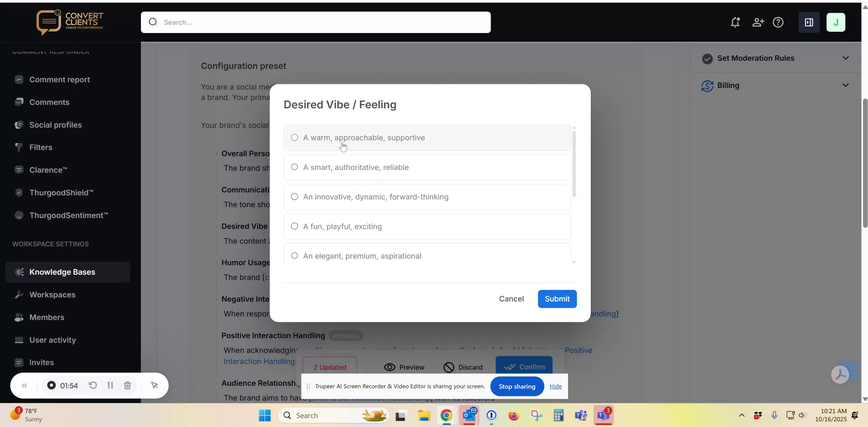Submit the desired vibe selection

557,299
